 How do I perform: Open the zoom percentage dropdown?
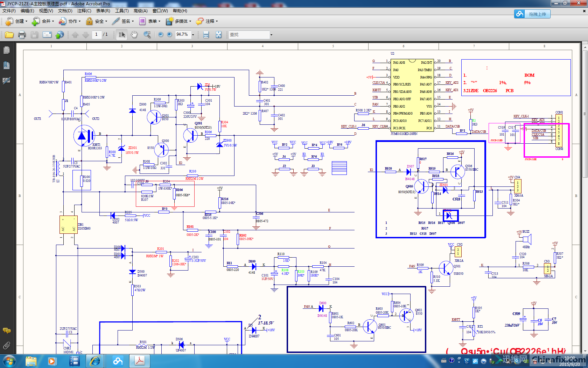pos(193,35)
